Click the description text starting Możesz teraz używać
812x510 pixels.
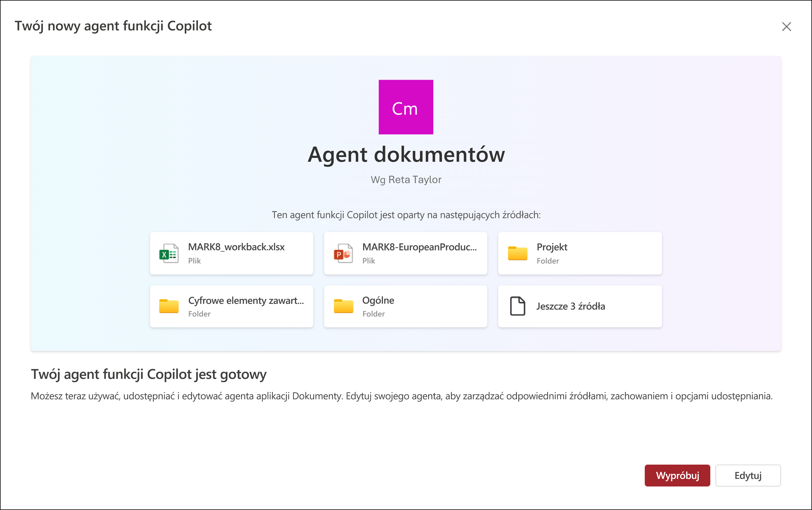tap(402, 396)
